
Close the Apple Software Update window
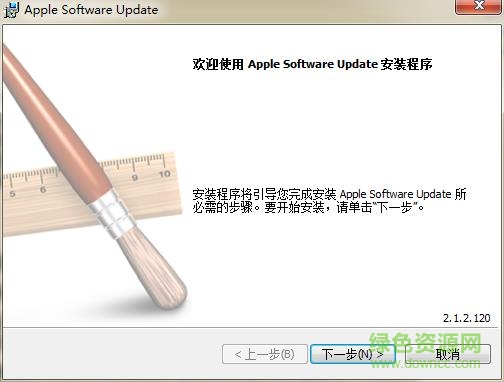(x=479, y=6)
